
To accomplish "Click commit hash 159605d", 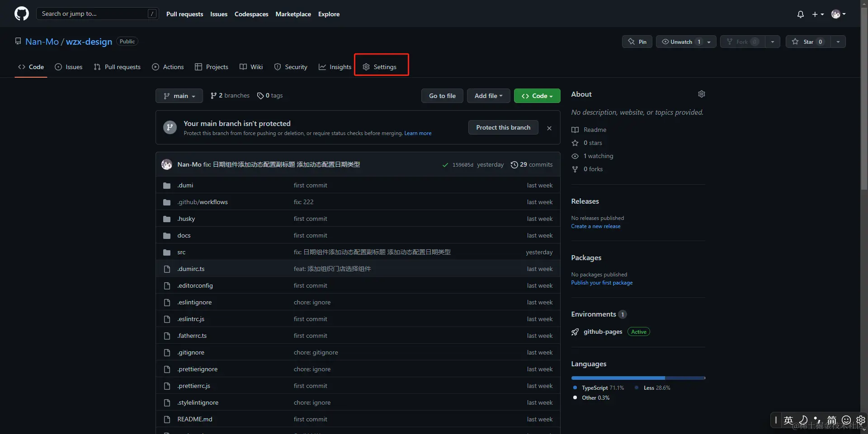I will pos(462,165).
